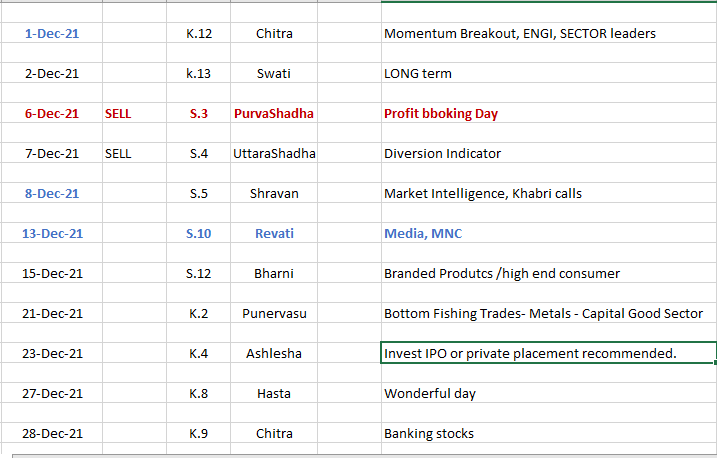Screen dimensions: 717x458
Task: Select cell K.4
Action: [198, 353]
